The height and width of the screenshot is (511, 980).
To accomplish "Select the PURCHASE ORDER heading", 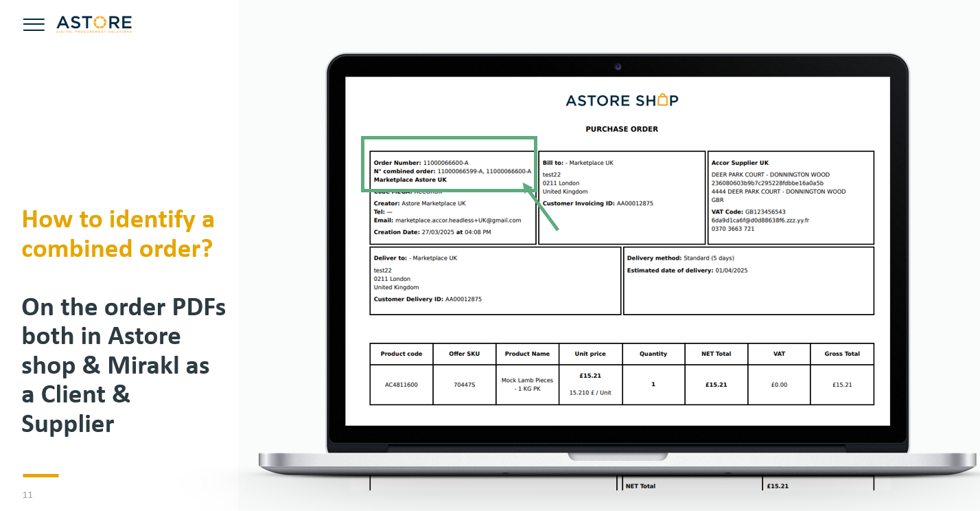I will (622, 129).
